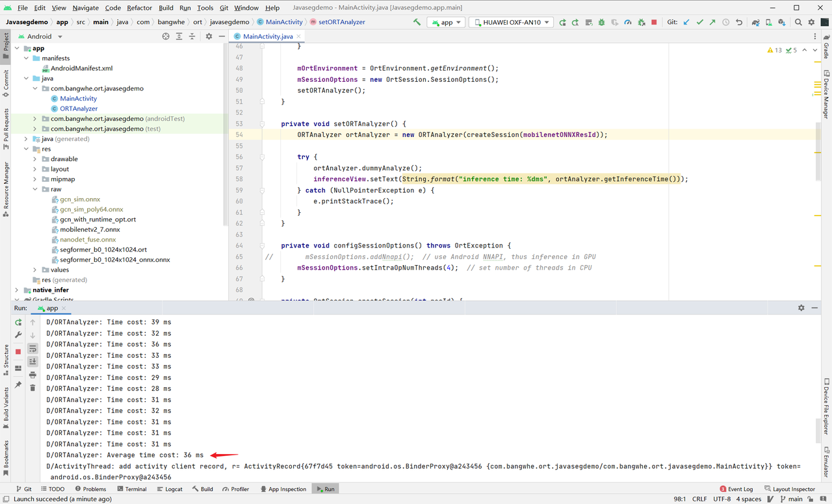832x504 pixels.
Task: Open the Tools menu
Action: click(x=205, y=8)
